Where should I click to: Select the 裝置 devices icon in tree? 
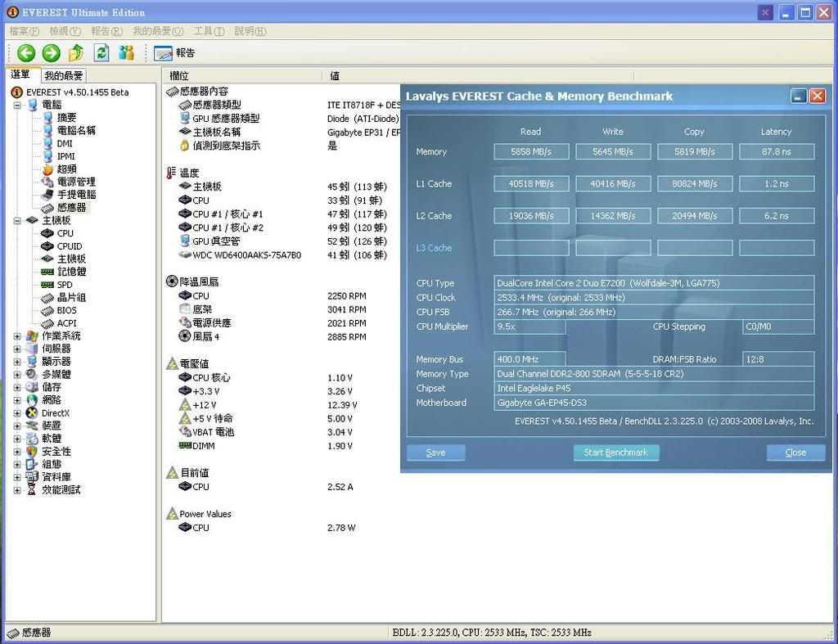(x=32, y=426)
